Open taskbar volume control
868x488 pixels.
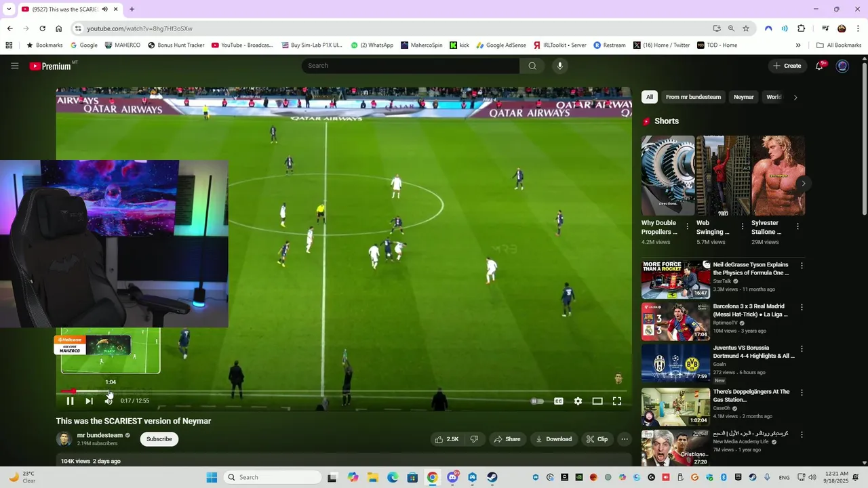pos(812,477)
